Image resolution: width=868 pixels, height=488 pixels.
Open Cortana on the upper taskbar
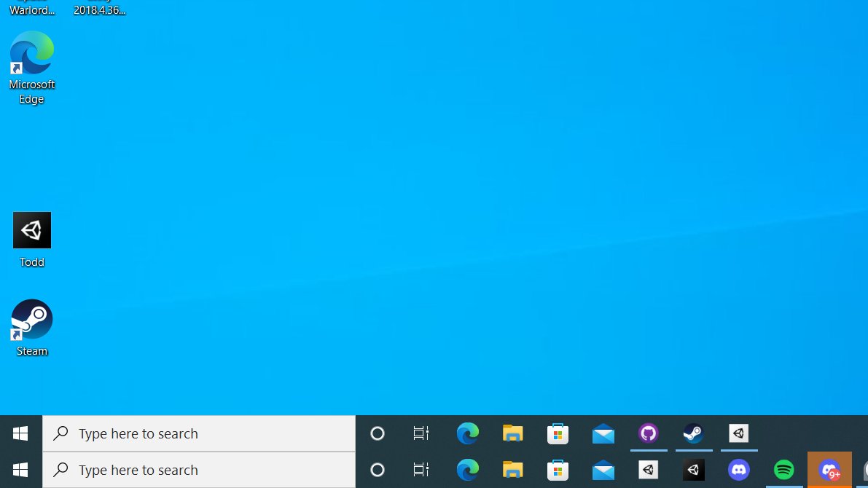point(378,433)
